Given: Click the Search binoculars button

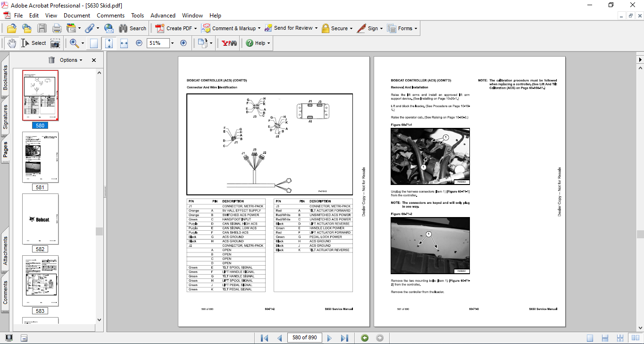Looking at the screenshot, I should coord(133,28).
